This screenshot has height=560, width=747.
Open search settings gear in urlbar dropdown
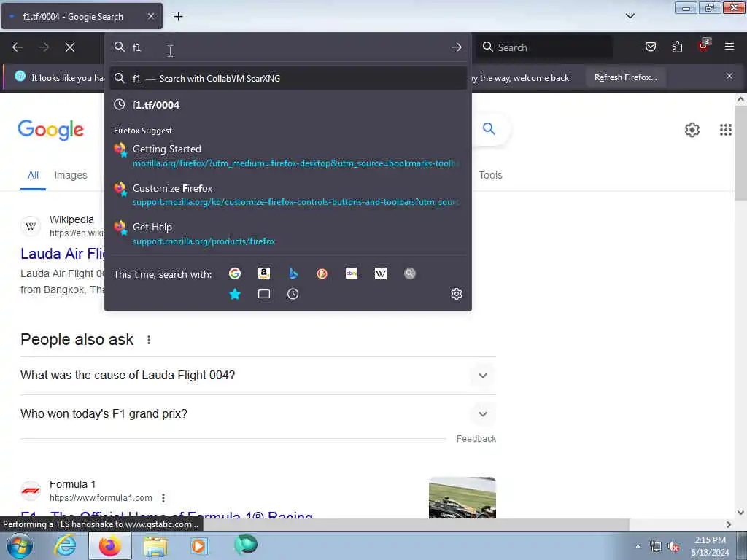tap(457, 294)
